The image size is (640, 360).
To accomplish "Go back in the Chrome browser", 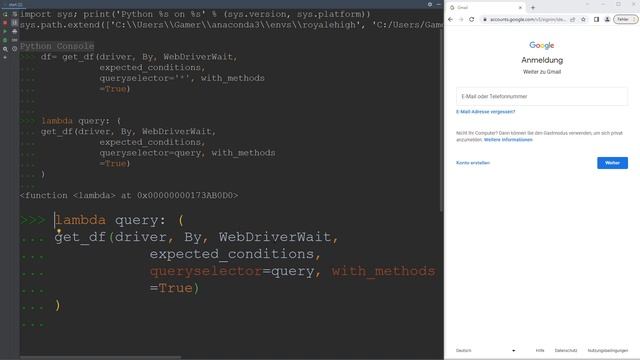I will [451, 19].
